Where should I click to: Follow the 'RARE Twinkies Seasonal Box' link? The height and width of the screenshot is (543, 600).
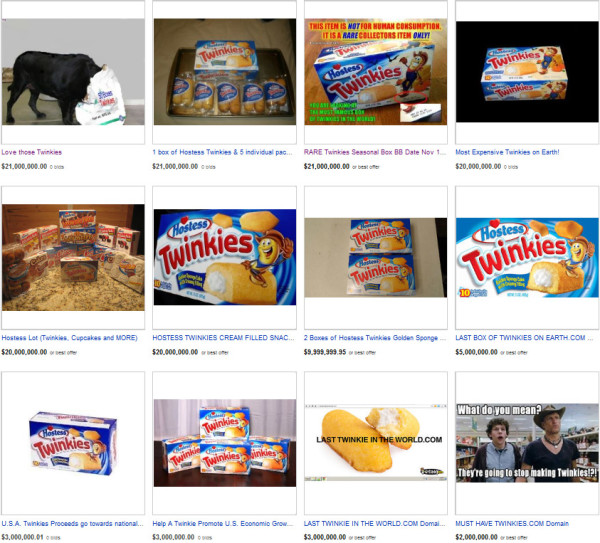pos(375,152)
